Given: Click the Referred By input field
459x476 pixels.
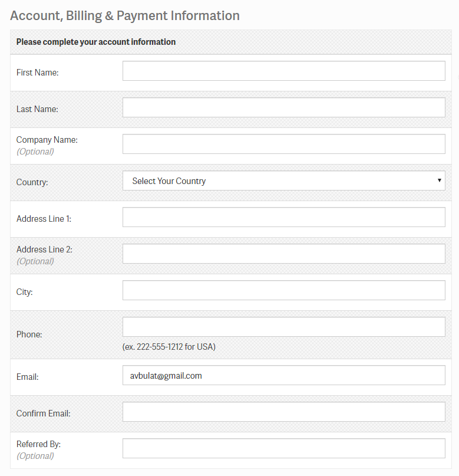Looking at the screenshot, I should (283, 448).
